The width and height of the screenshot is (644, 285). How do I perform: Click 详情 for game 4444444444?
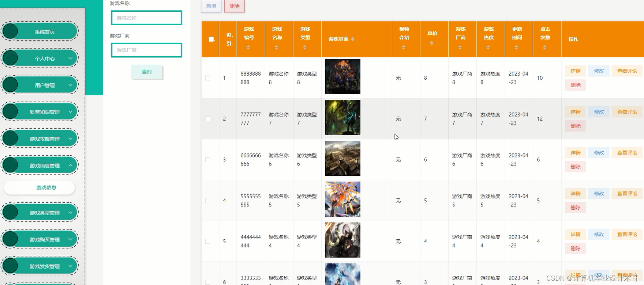[576, 234]
